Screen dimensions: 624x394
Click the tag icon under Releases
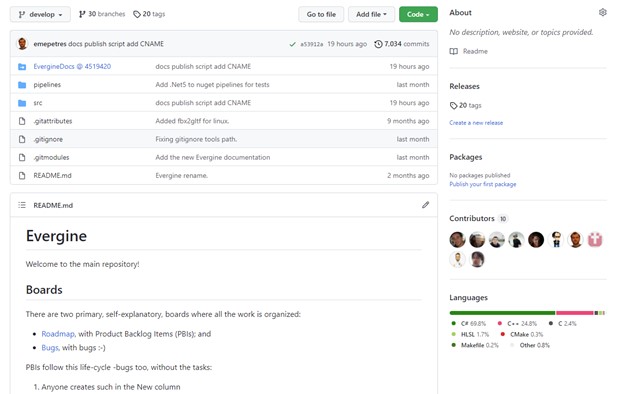(x=453, y=105)
